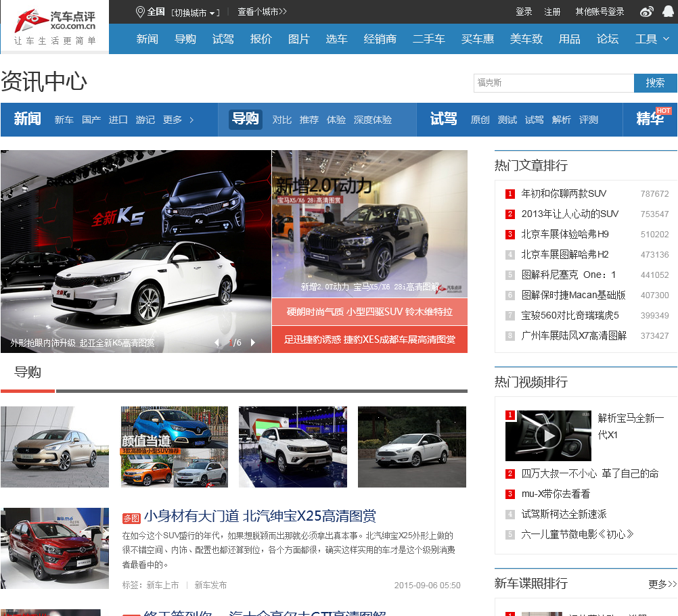Open headline 小身材有大门道 北汽绅宝X25高清图赏
The height and width of the screenshot is (616, 678).
(260, 516)
